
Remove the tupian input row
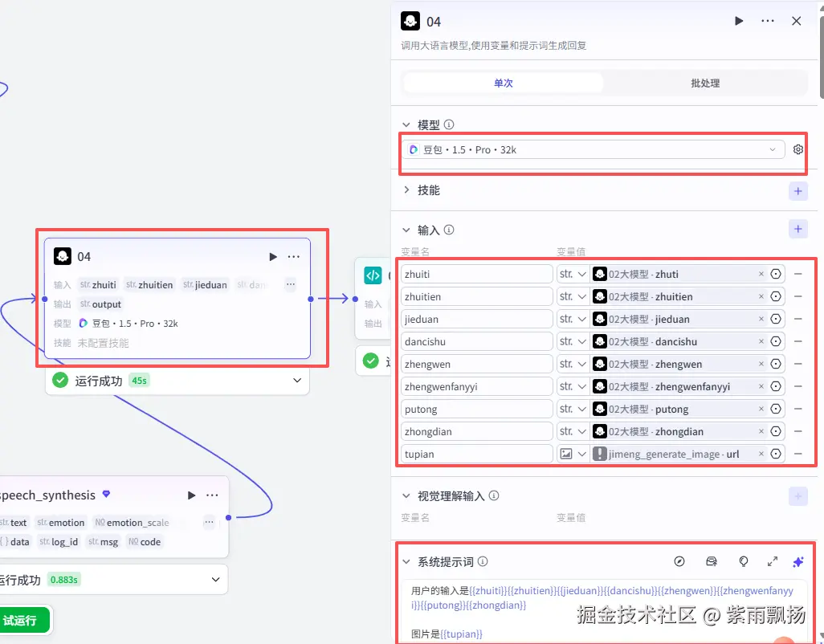click(797, 454)
